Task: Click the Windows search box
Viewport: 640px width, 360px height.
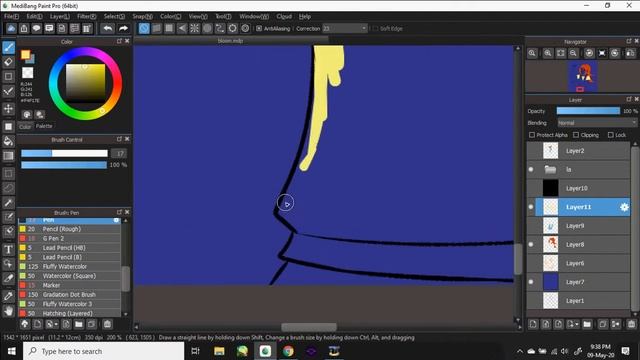Action: pyautogui.click(x=104, y=351)
